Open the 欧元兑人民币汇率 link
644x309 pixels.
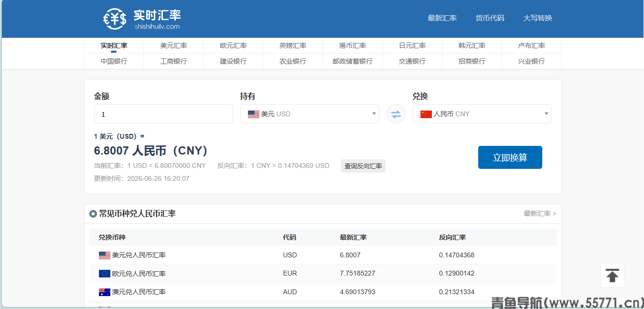(x=139, y=274)
